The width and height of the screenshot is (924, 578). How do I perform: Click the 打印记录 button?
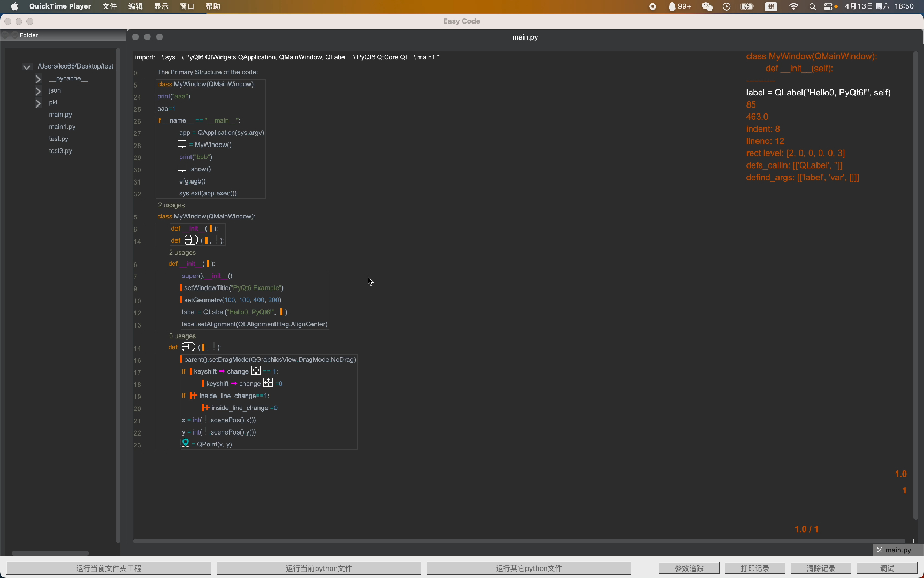tap(755, 568)
